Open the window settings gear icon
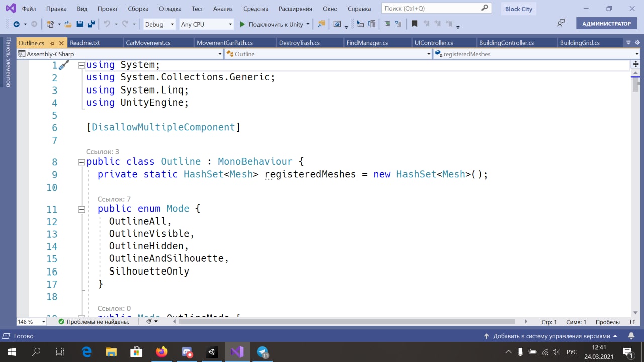 pos(636,43)
